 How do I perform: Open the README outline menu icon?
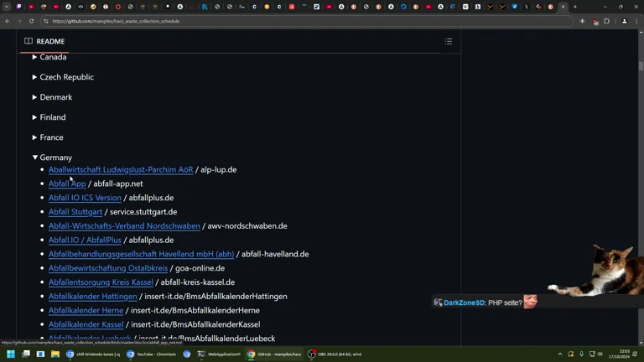(448, 41)
